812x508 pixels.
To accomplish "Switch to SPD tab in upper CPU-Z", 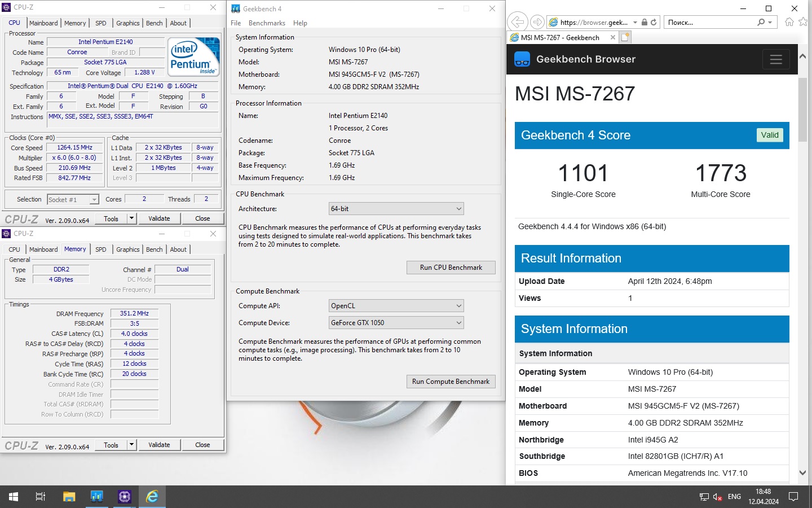I will [x=101, y=23].
